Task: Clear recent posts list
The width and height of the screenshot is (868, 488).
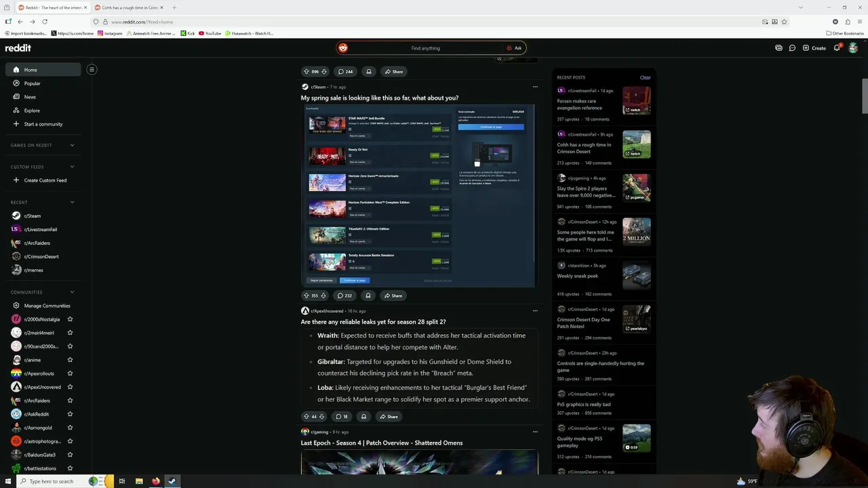Action: click(x=645, y=77)
